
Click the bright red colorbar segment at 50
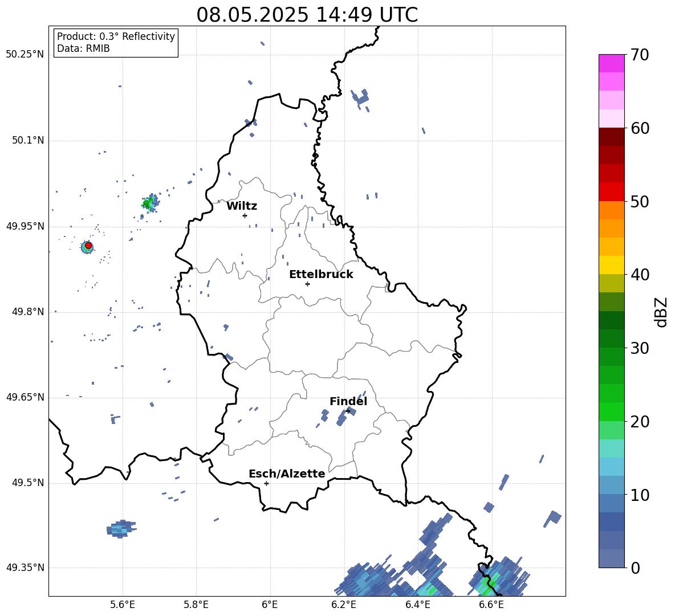(611, 192)
